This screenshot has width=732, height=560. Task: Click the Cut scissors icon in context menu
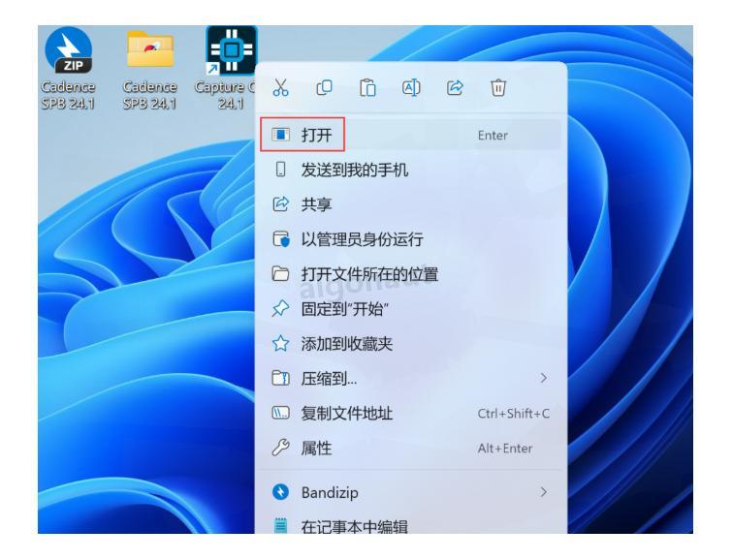click(280, 88)
